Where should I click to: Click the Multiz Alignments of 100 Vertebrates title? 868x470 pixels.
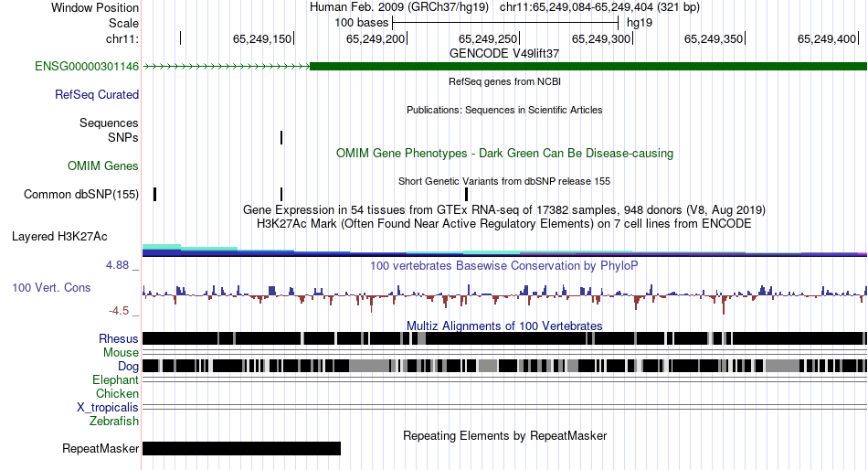click(504, 326)
